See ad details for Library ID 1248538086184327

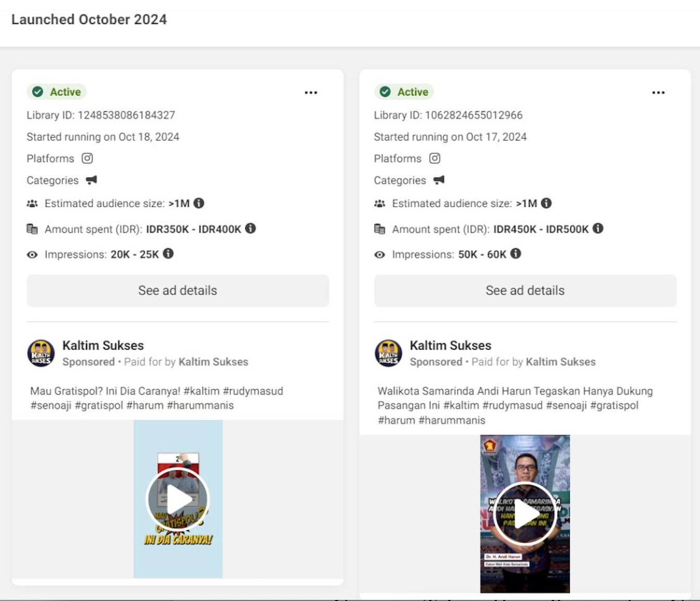[x=178, y=291]
